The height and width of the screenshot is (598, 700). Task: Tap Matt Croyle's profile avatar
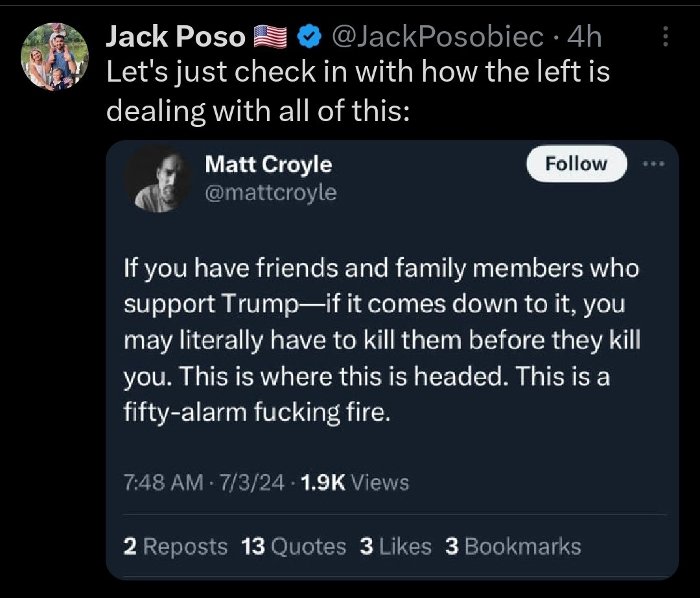point(159,178)
